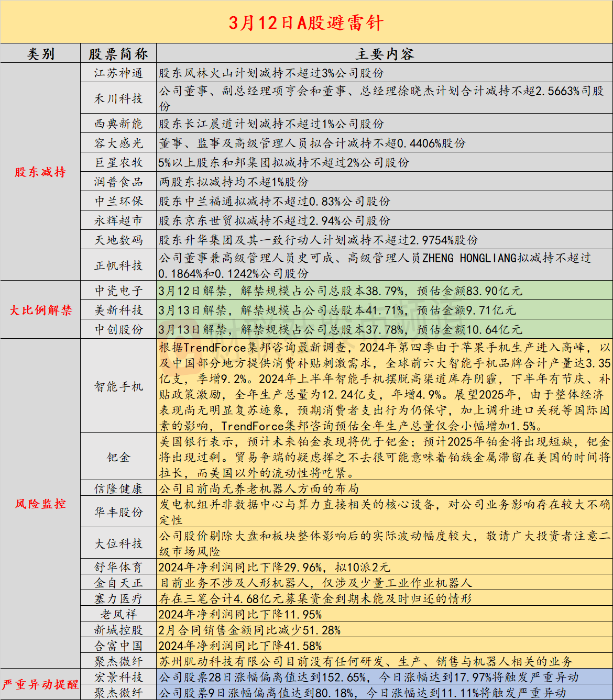613x700 pixels.
Task: Click 大位科技 content warning of 二级市场风险
Action: tap(385, 543)
